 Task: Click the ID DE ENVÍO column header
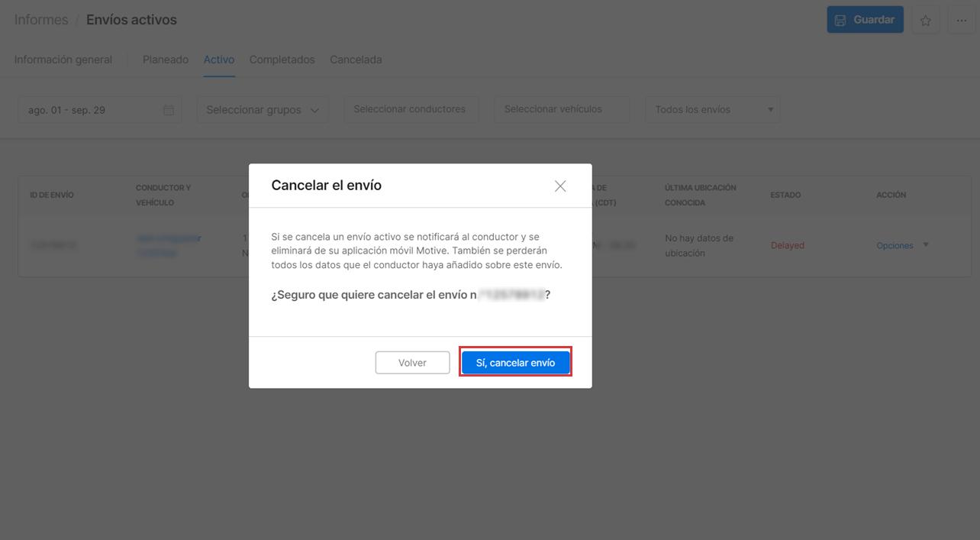tap(52, 195)
